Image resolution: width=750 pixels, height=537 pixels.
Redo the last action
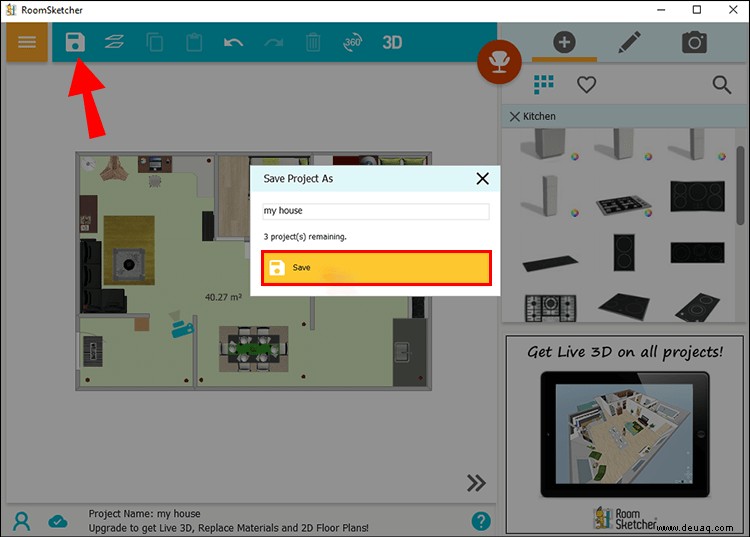point(274,43)
